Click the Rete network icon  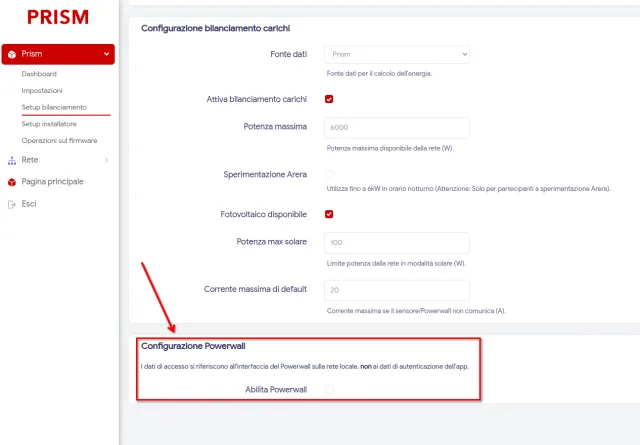click(x=11, y=160)
